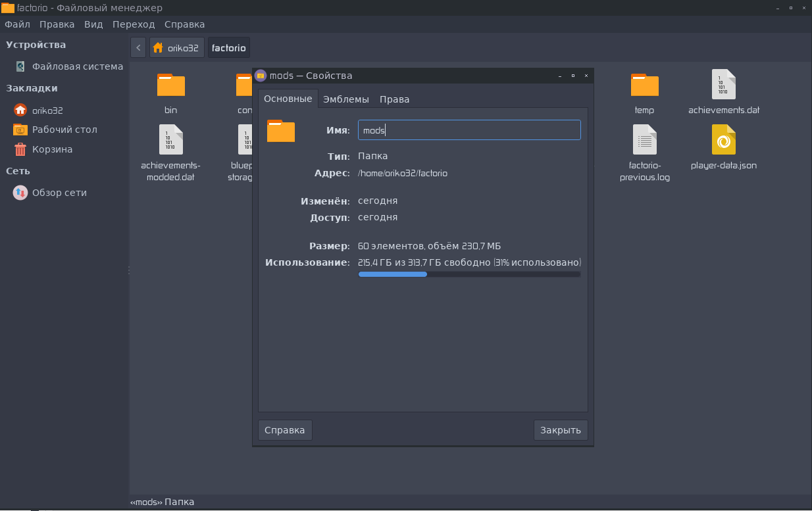Click the back arrow in the path bar
Image resolution: width=812 pixels, height=511 pixels.
click(x=138, y=48)
